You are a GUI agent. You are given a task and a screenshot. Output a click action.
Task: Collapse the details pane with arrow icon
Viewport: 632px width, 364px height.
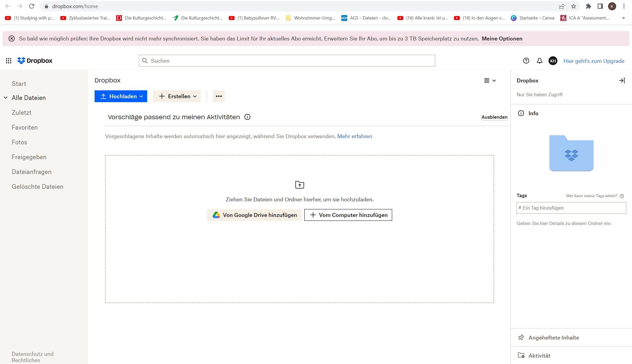pyautogui.click(x=622, y=80)
